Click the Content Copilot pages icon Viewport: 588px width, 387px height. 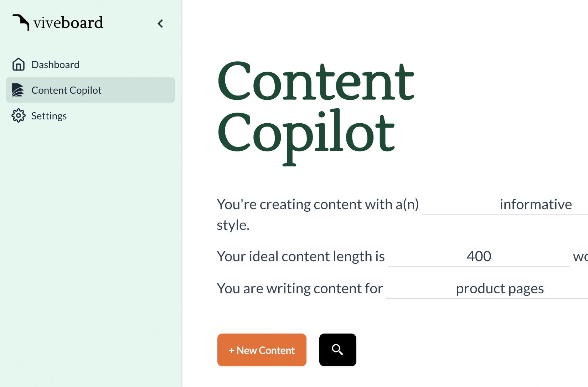coord(18,90)
